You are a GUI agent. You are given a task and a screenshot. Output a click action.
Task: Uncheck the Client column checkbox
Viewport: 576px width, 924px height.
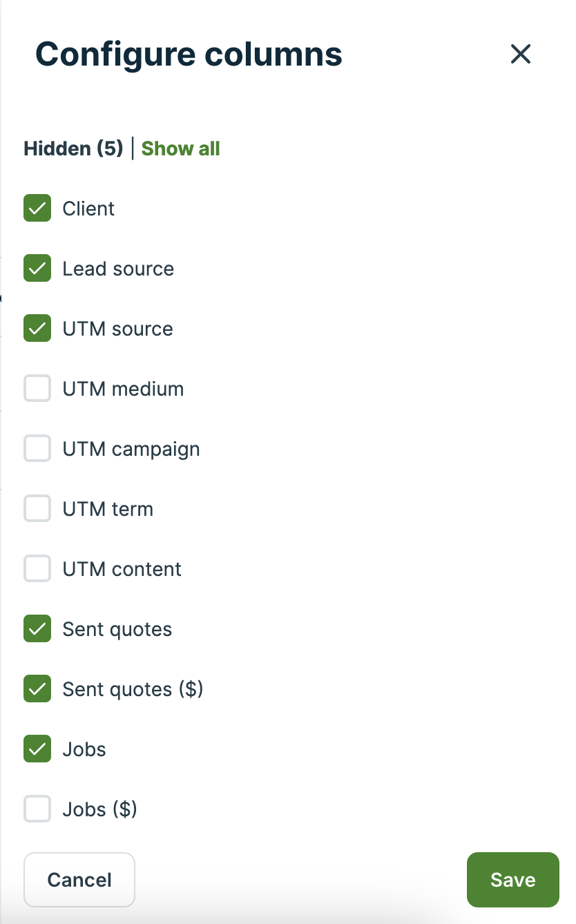37,209
